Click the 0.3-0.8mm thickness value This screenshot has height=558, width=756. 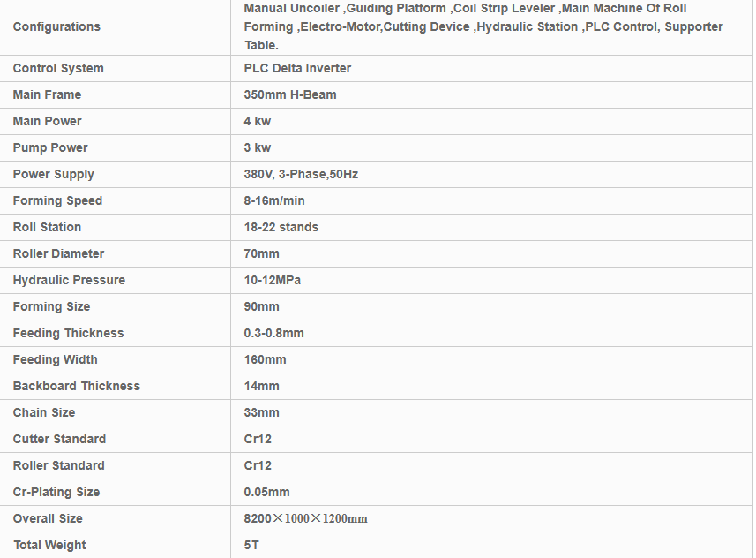pyautogui.click(x=273, y=333)
